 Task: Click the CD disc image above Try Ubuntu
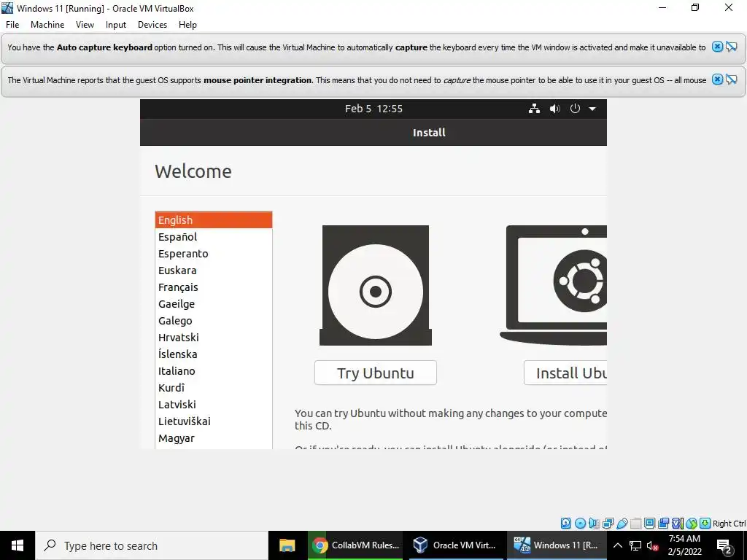pos(376,285)
